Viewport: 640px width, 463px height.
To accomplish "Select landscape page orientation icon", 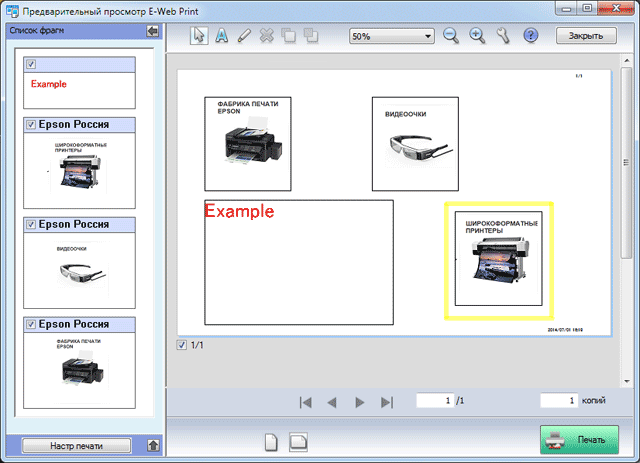I will (x=297, y=441).
